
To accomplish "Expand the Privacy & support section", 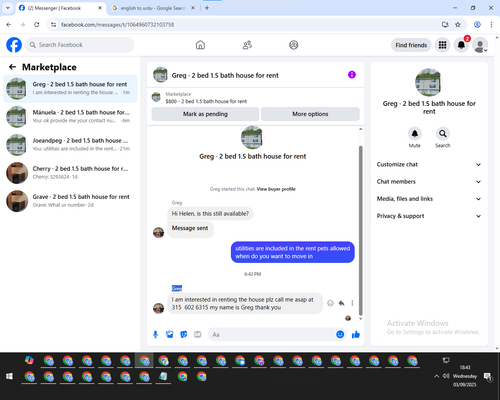I will pos(429,216).
